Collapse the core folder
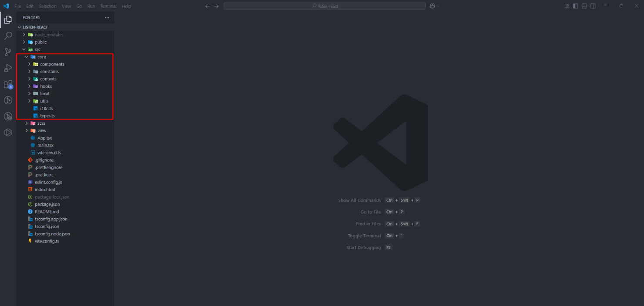The height and width of the screenshot is (306, 644). 41,57
